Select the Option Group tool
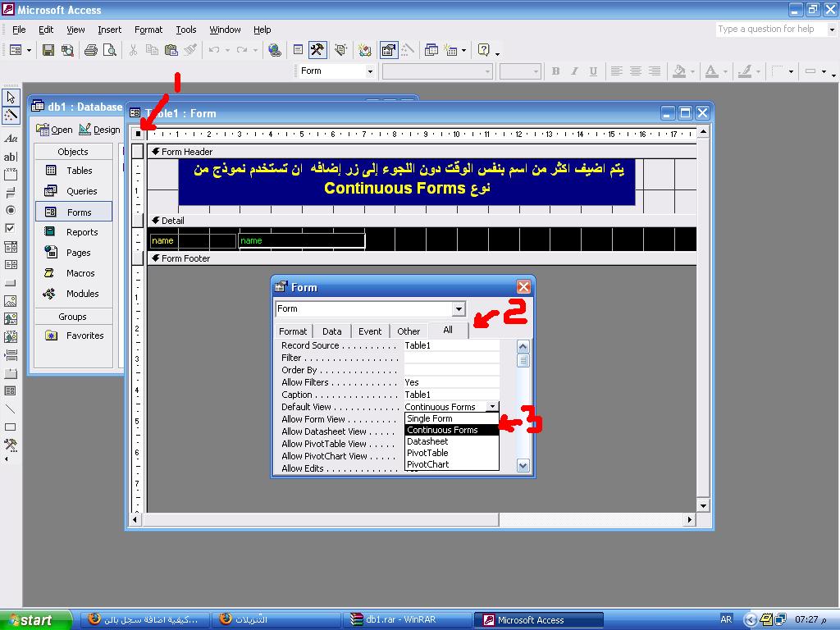This screenshot has height=630, width=840. click(x=11, y=174)
